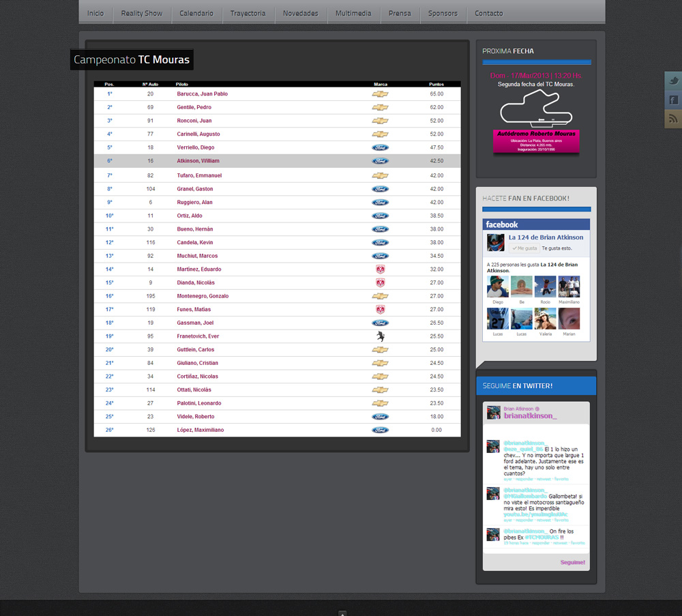Open the Reality Show menu
This screenshot has height=616, width=682.
[142, 14]
